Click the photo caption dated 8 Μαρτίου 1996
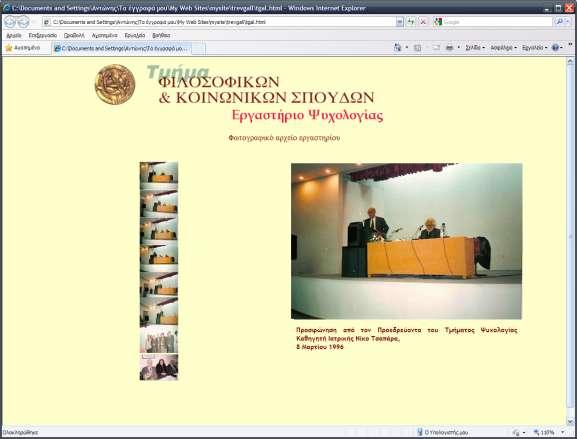Viewport: 577px width, 439px height. point(407,338)
